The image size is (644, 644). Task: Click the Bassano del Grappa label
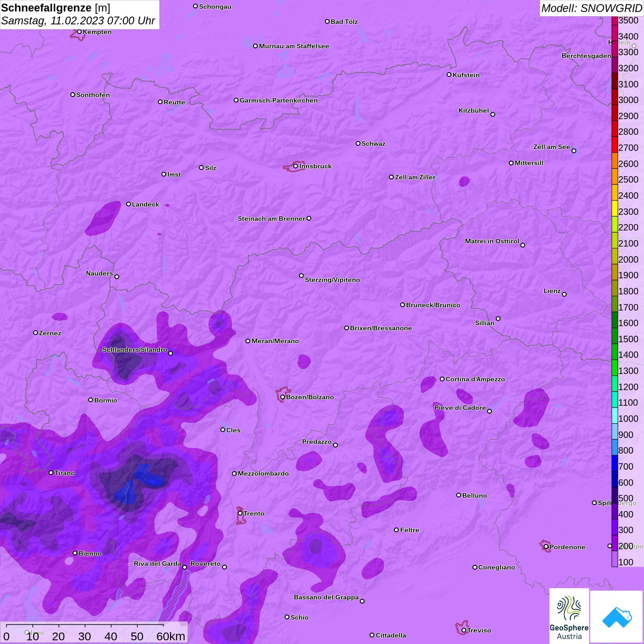(327, 597)
